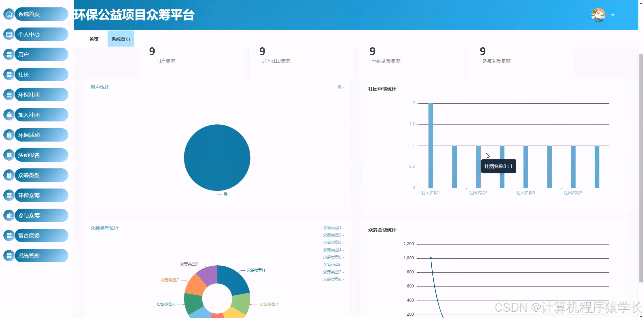Toggle legend entry 众筹类型7

click(333, 272)
